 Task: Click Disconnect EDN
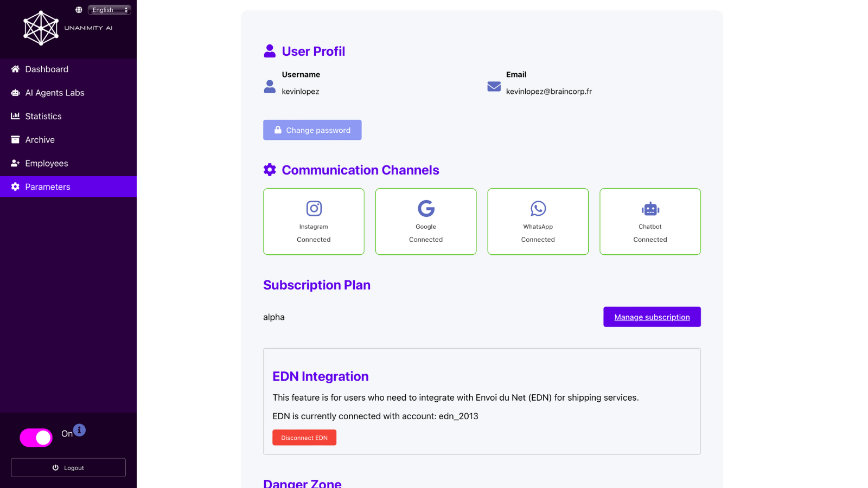pyautogui.click(x=304, y=437)
